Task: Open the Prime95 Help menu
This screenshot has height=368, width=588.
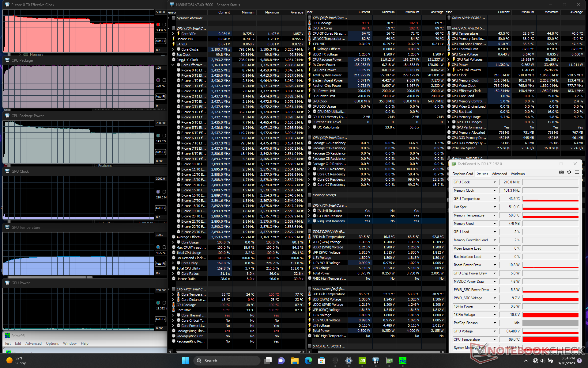Action: pyautogui.click(x=85, y=343)
